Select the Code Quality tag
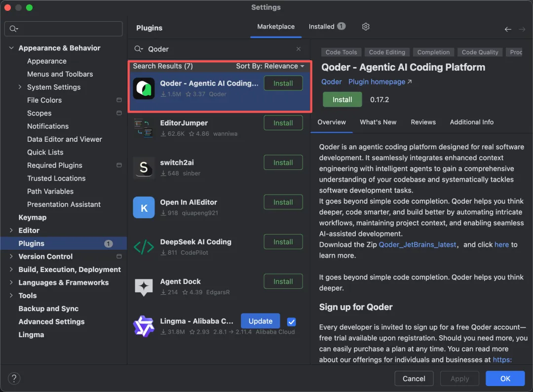Viewport: 533px width, 392px height. click(x=480, y=52)
